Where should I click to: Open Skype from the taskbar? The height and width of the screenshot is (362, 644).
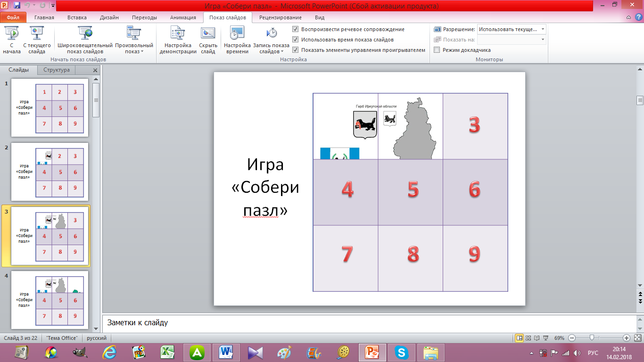tap(402, 352)
